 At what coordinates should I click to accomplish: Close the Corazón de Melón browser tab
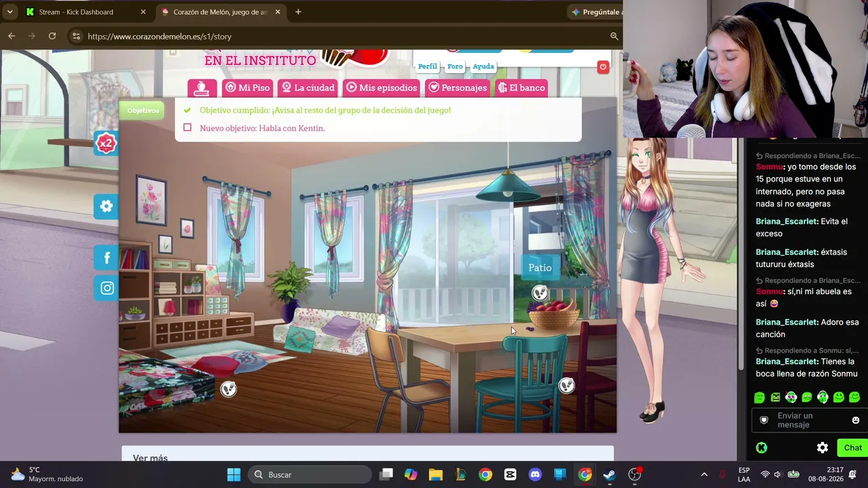click(x=277, y=12)
